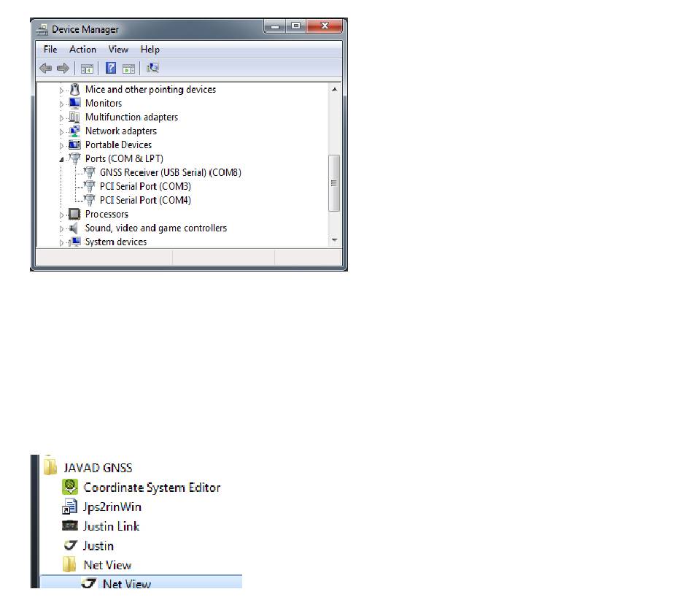Expand the Monitors node
Image resolution: width=693 pixels, height=616 pixels.
coord(61,104)
